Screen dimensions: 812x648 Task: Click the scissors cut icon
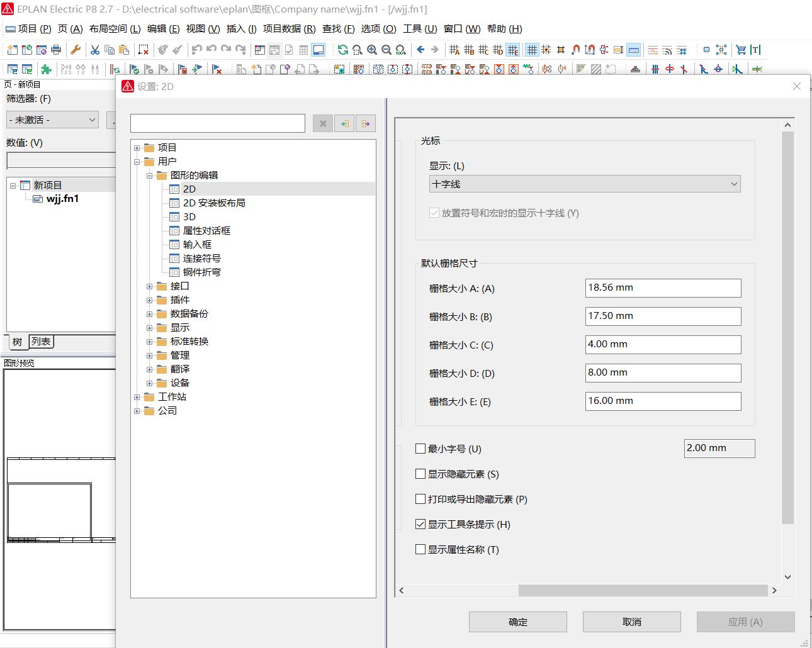[95, 50]
